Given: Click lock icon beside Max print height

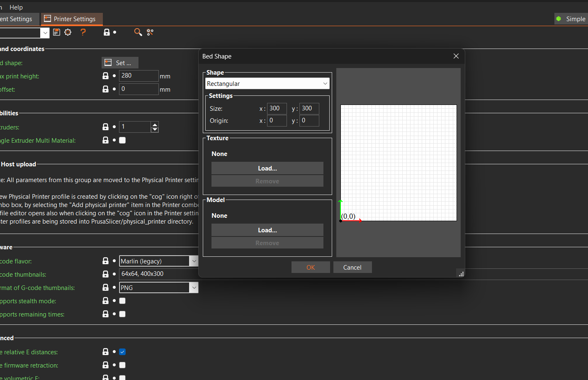Looking at the screenshot, I should 105,76.
